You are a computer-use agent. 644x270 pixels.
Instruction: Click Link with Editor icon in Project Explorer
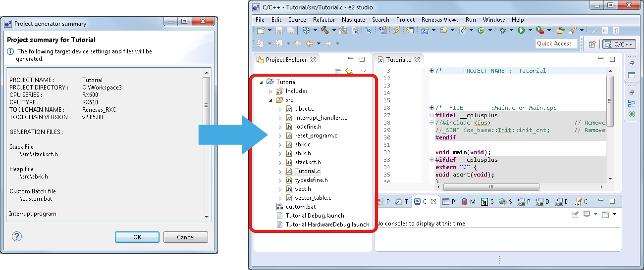(x=349, y=72)
